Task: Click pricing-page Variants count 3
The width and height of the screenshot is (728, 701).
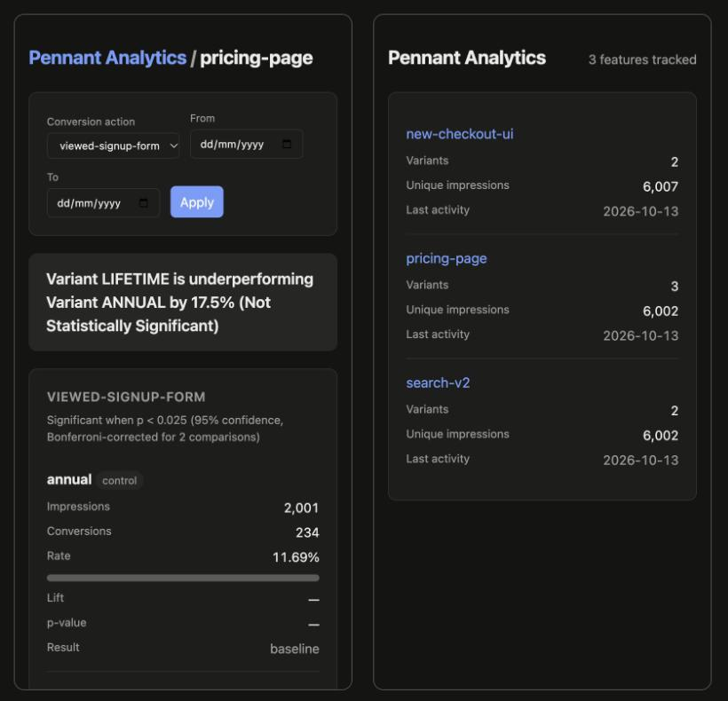Action: [x=675, y=287]
